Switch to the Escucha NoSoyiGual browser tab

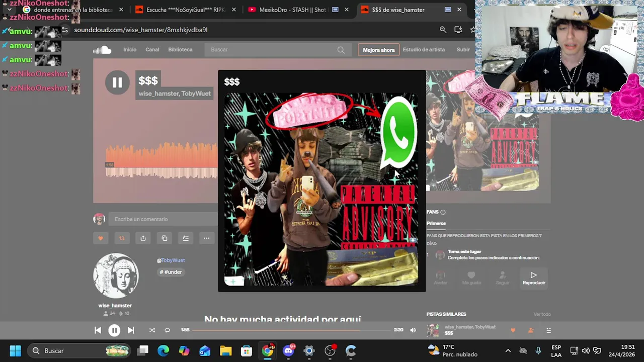(185, 10)
